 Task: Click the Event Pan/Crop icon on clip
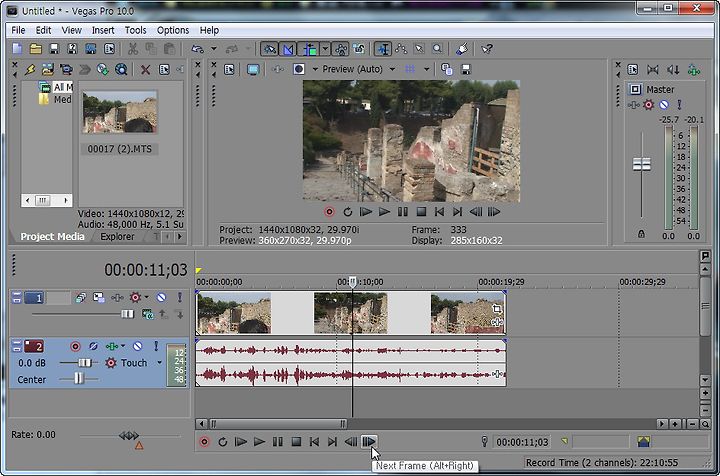[496, 309]
